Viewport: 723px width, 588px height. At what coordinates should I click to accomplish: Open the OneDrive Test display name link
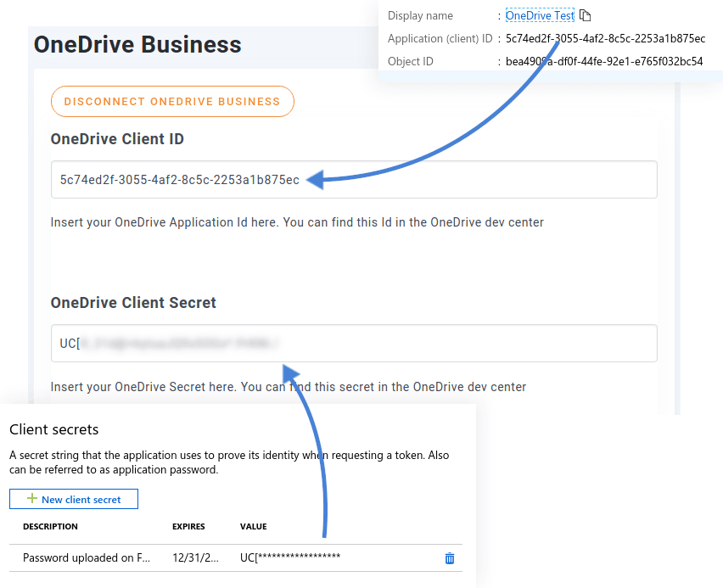[x=540, y=15]
